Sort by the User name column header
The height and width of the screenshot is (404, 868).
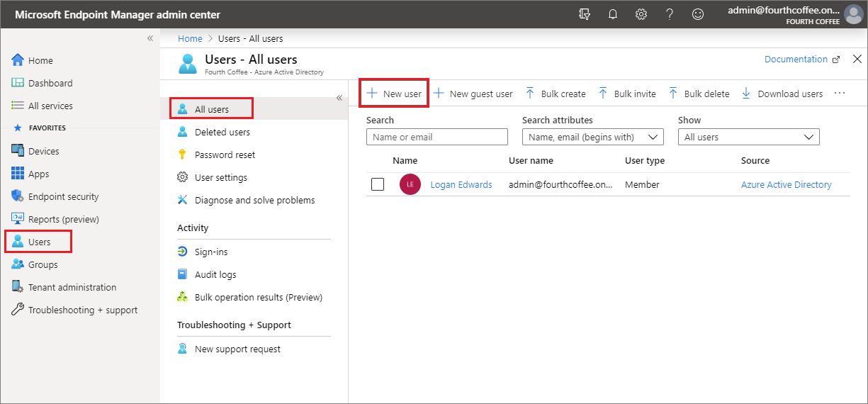click(531, 161)
